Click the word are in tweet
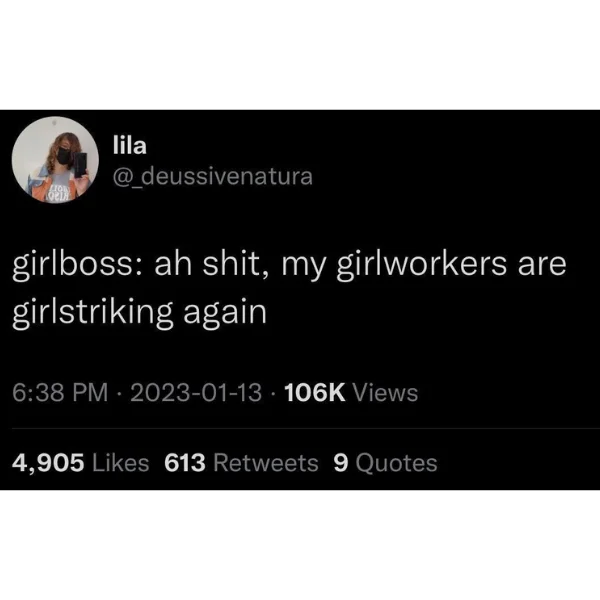This screenshot has height=600, width=600. [x=542, y=267]
